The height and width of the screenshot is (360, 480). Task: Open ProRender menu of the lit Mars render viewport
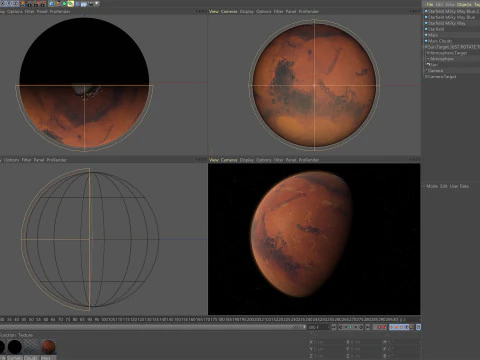309,160
